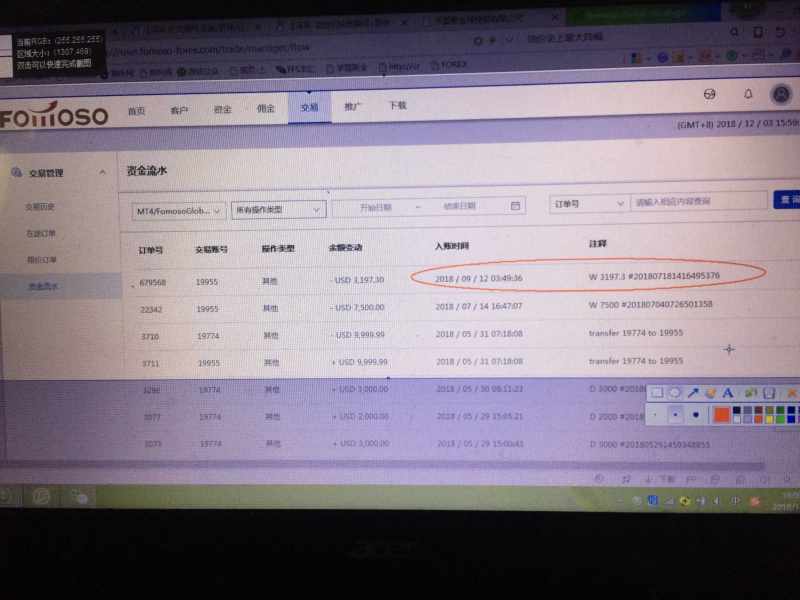
Task: Select the rectangle annotation tool
Action: click(657, 393)
